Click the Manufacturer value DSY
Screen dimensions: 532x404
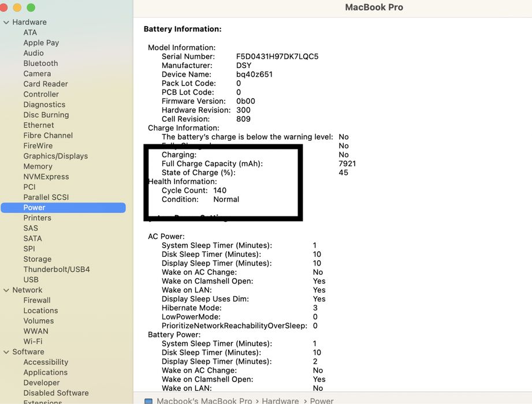244,65
